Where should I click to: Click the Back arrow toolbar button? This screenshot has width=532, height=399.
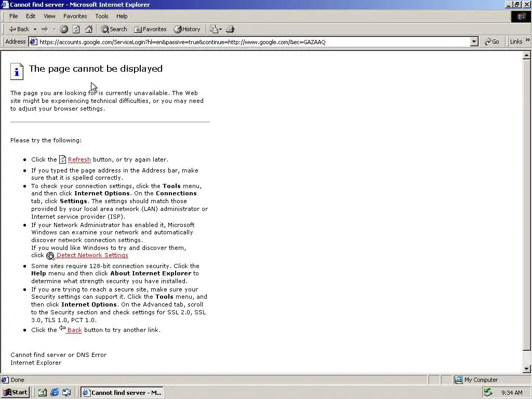tap(19, 29)
